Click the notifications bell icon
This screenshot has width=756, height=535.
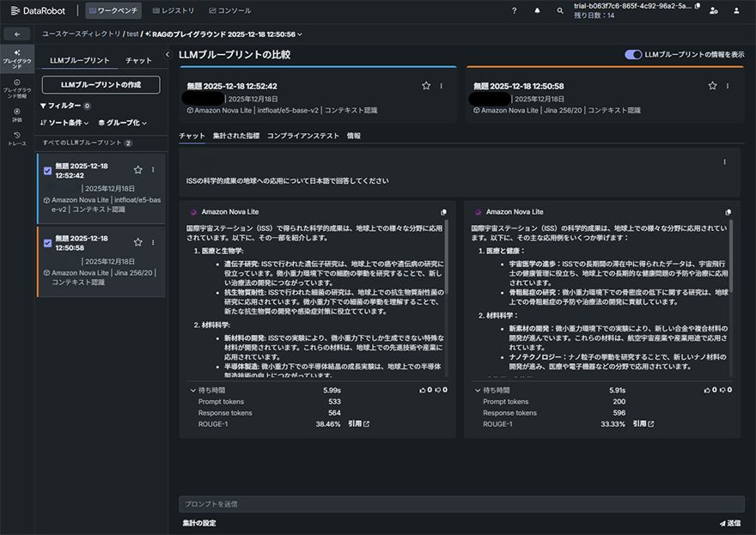(x=538, y=11)
